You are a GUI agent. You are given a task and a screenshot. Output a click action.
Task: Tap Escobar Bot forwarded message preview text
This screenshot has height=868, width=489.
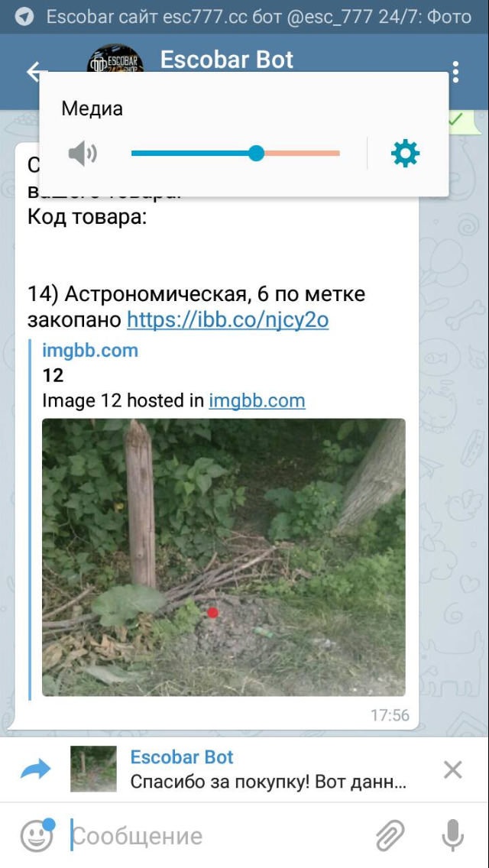tap(269, 782)
